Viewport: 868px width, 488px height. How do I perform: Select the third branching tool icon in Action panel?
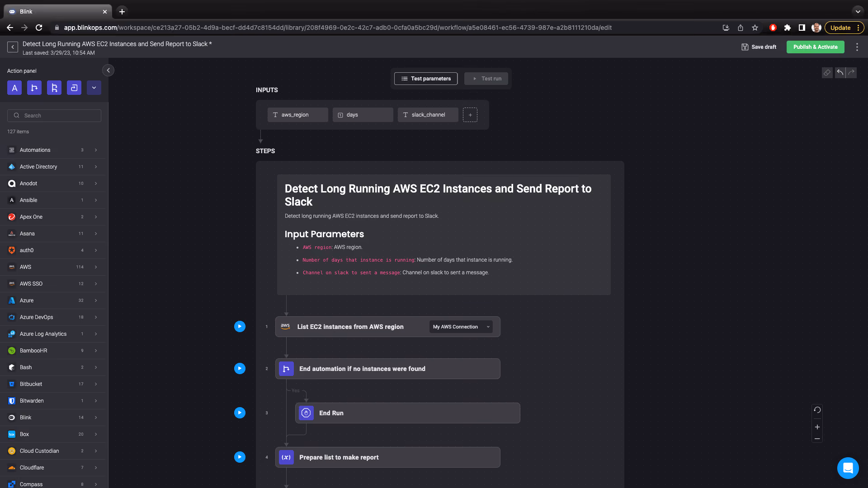(54, 88)
